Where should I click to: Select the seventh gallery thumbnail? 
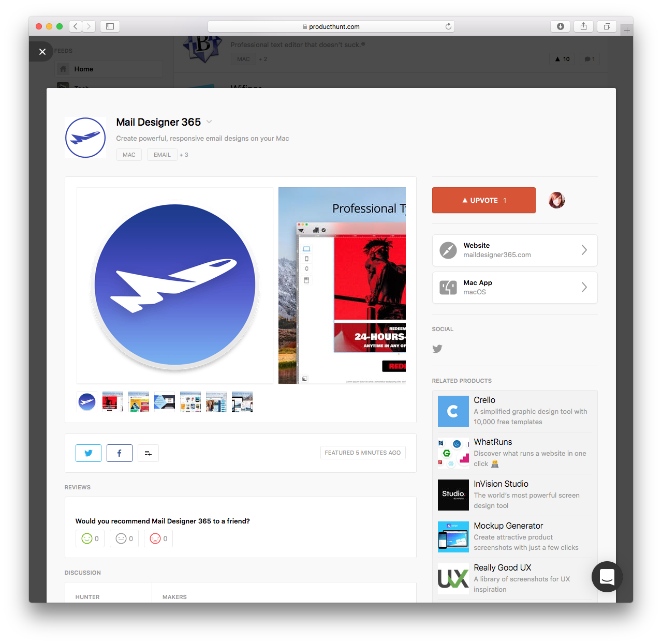242,402
